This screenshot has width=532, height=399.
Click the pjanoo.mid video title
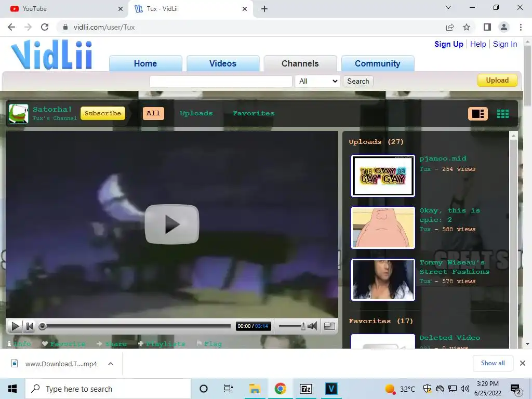[x=443, y=158]
